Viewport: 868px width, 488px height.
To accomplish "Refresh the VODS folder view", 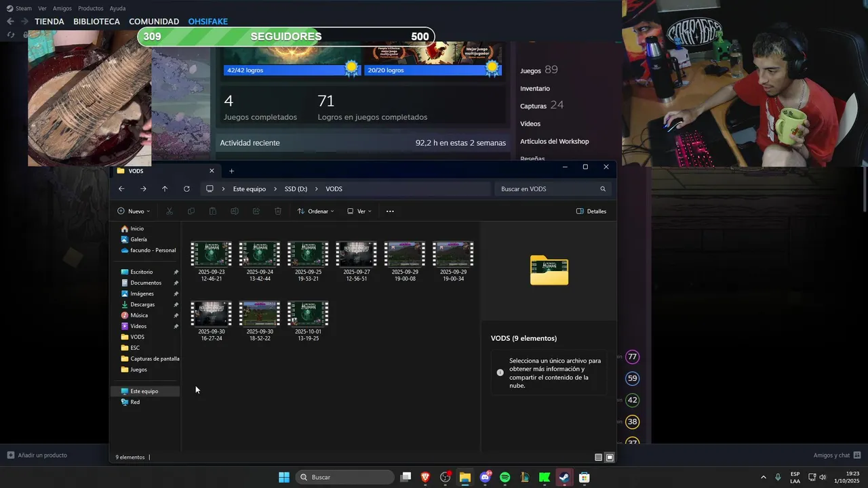I will tap(186, 189).
